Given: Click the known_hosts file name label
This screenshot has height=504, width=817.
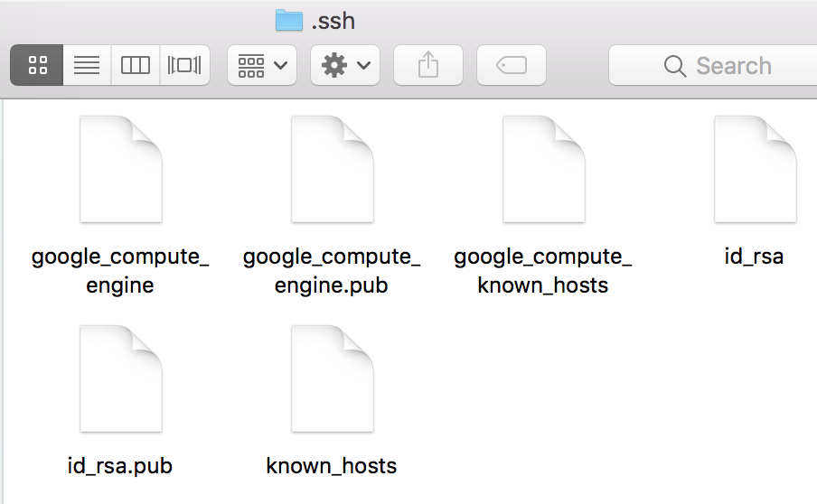Looking at the screenshot, I should coord(332,466).
